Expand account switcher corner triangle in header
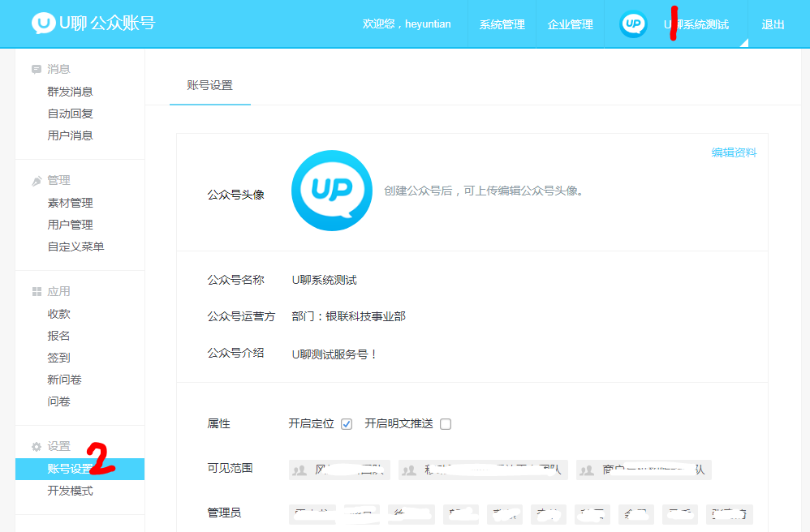This screenshot has height=532, width=810. coord(744,43)
